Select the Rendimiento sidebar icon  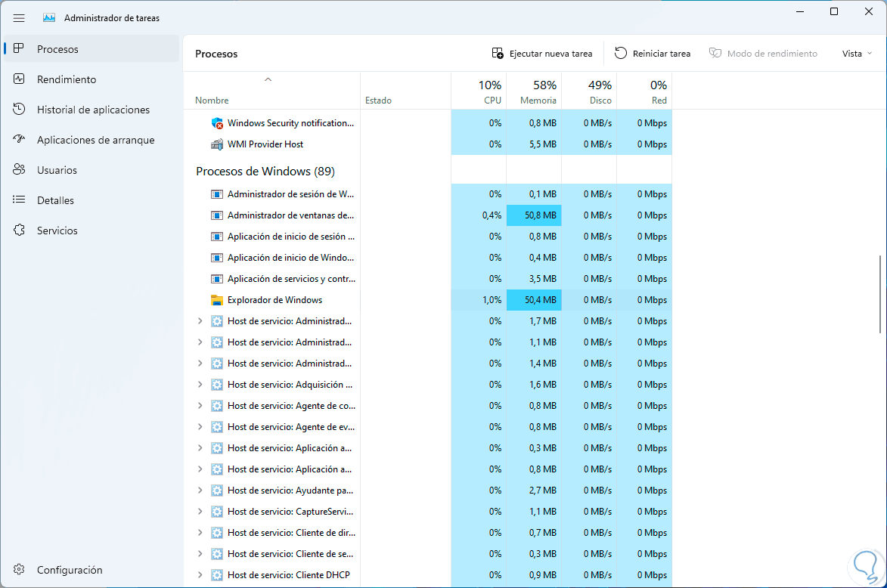[19, 79]
